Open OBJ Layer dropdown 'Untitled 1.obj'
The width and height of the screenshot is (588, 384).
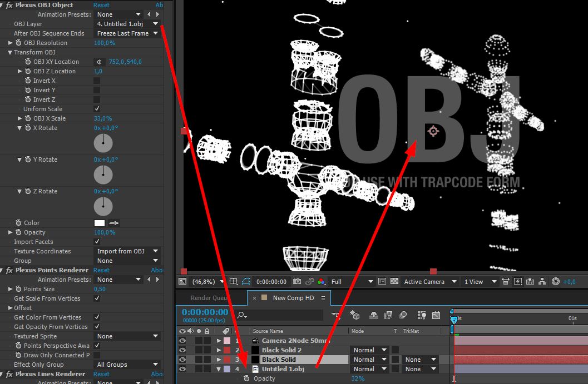click(x=127, y=23)
